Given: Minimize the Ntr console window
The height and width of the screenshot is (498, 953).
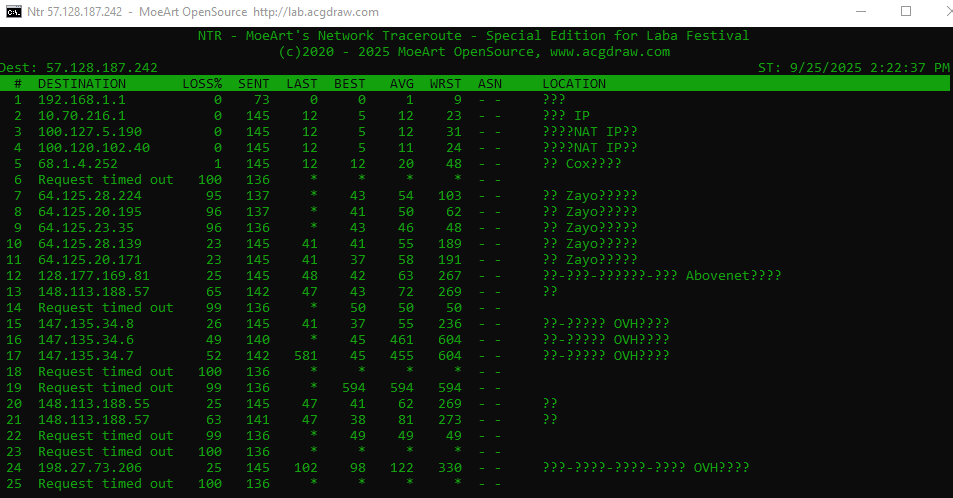Looking at the screenshot, I should 860,11.
